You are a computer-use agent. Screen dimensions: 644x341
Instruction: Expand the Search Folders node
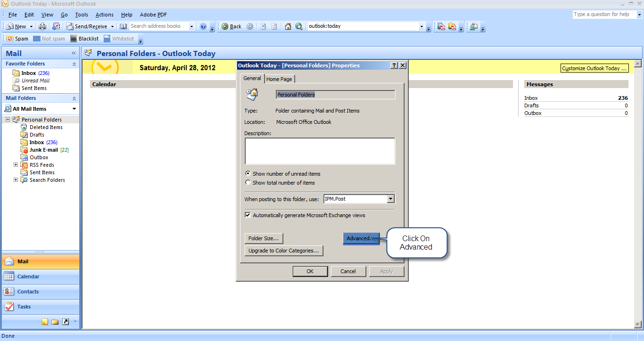tap(16, 180)
